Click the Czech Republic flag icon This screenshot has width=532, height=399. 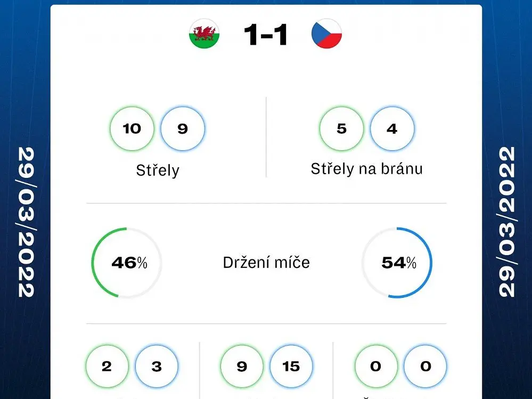pos(326,34)
